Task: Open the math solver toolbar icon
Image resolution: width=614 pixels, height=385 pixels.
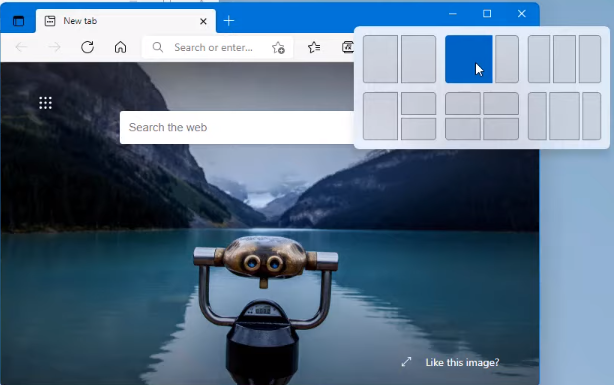Action: click(348, 47)
